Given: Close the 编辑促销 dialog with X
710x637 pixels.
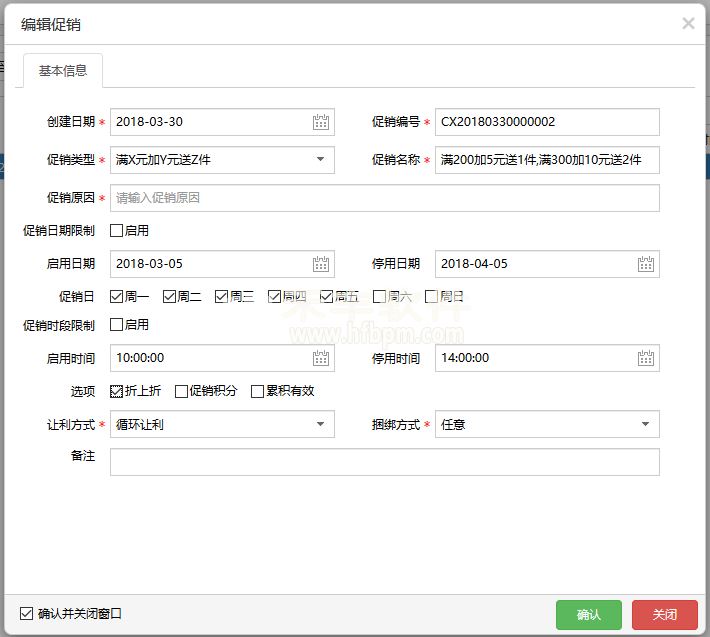Looking at the screenshot, I should 688,23.
